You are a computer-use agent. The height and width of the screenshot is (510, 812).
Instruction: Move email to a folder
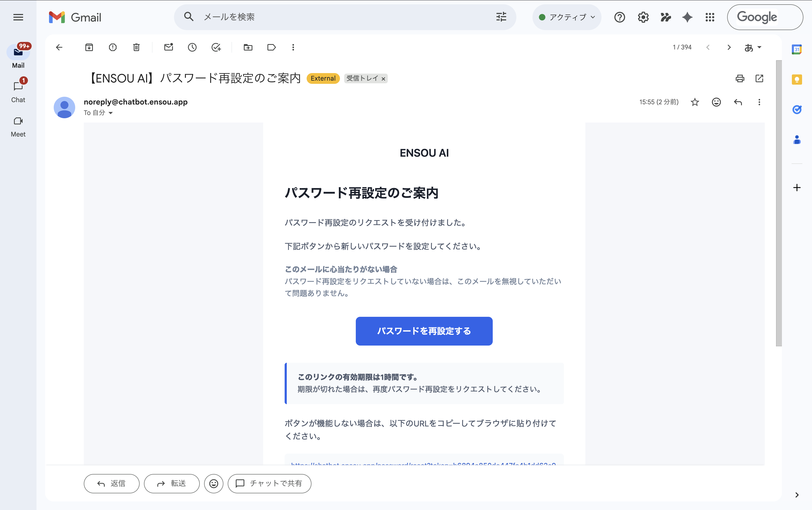248,47
